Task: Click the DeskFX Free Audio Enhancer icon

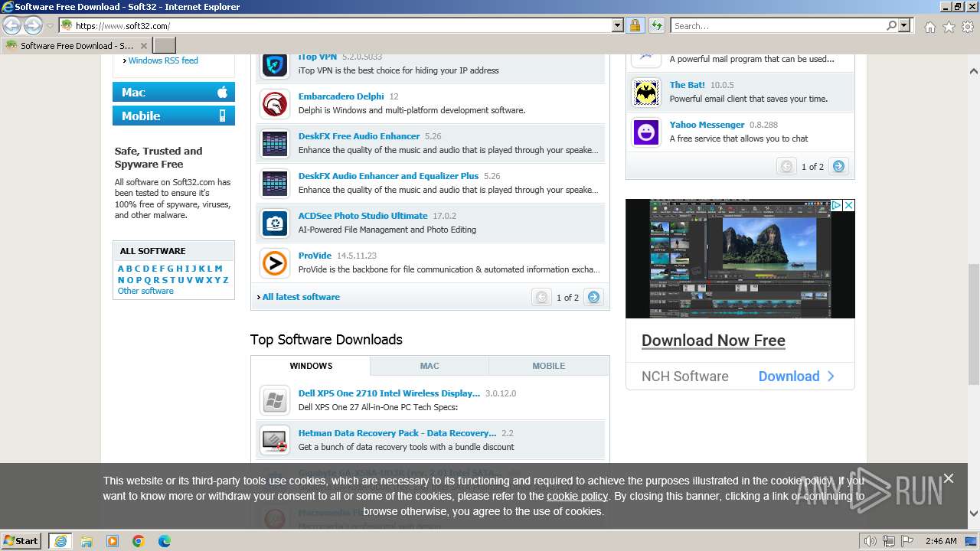Action: (x=274, y=143)
